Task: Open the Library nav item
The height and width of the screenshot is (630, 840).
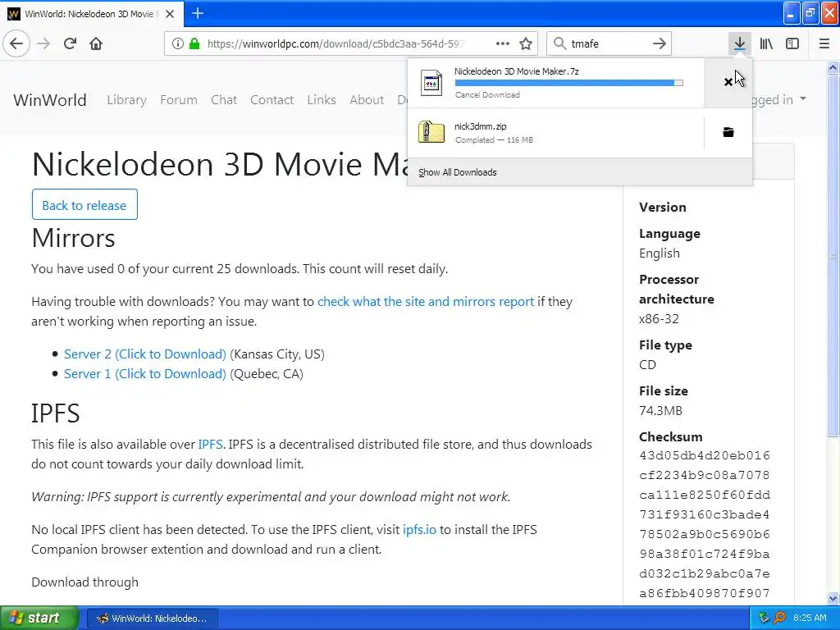Action: click(x=126, y=99)
